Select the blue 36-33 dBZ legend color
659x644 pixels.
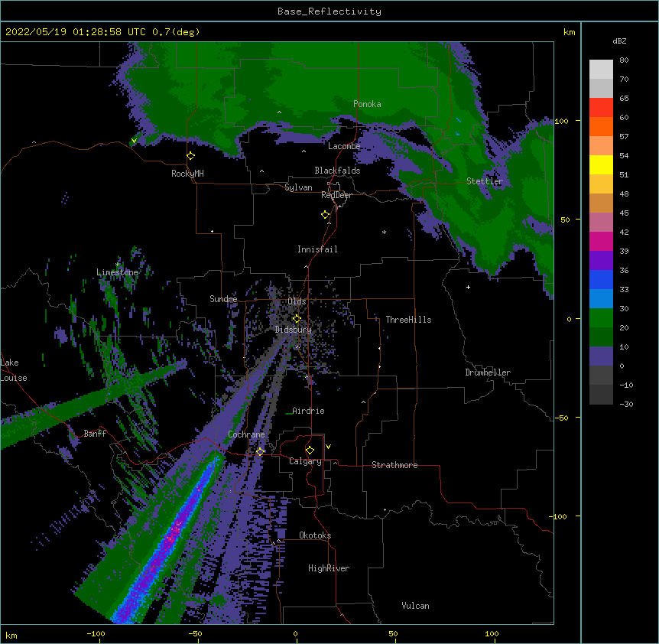[x=601, y=279]
